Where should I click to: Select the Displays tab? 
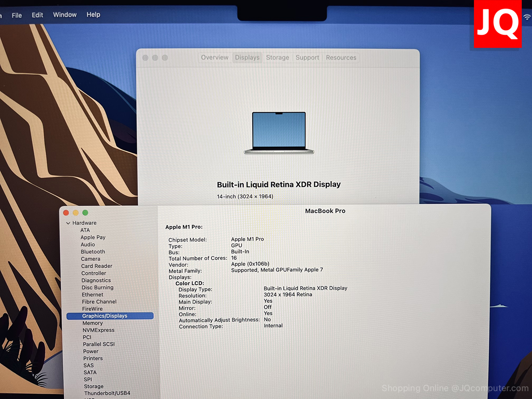247,58
